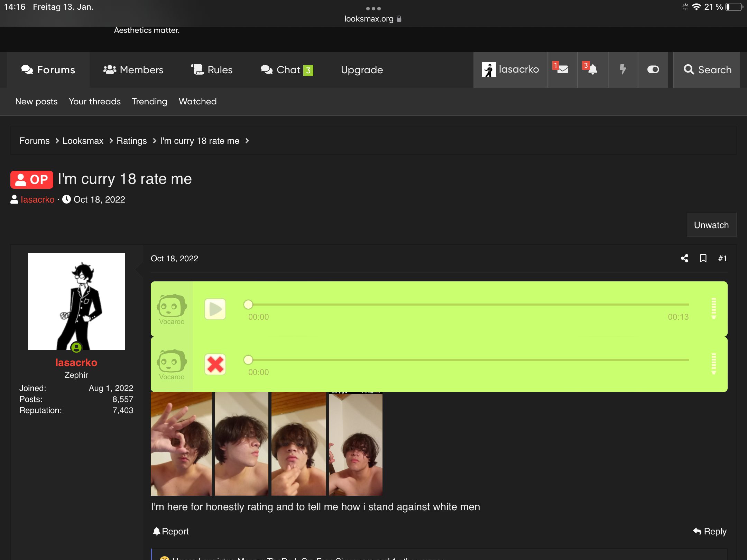Play the first Vocaroo audio clip
Image resolution: width=747 pixels, height=560 pixels.
coord(215,309)
